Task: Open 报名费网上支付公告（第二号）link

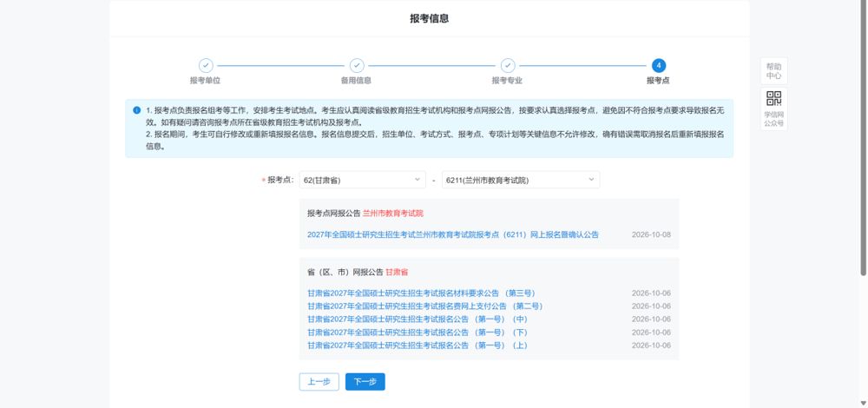Action: tap(424, 306)
